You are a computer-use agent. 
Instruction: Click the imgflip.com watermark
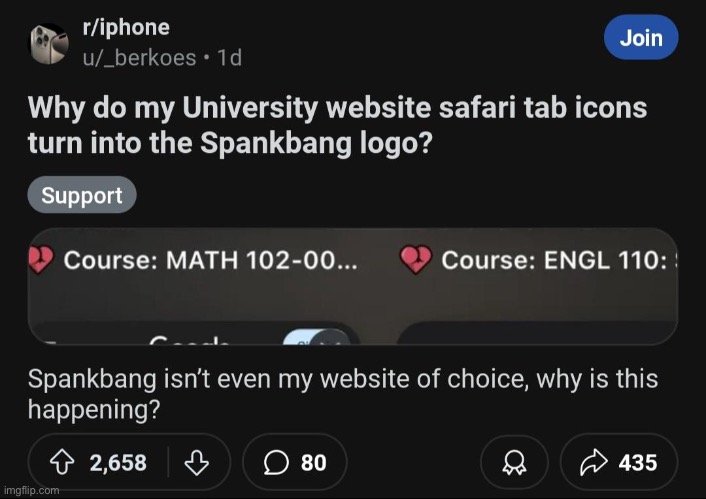[x=31, y=490]
